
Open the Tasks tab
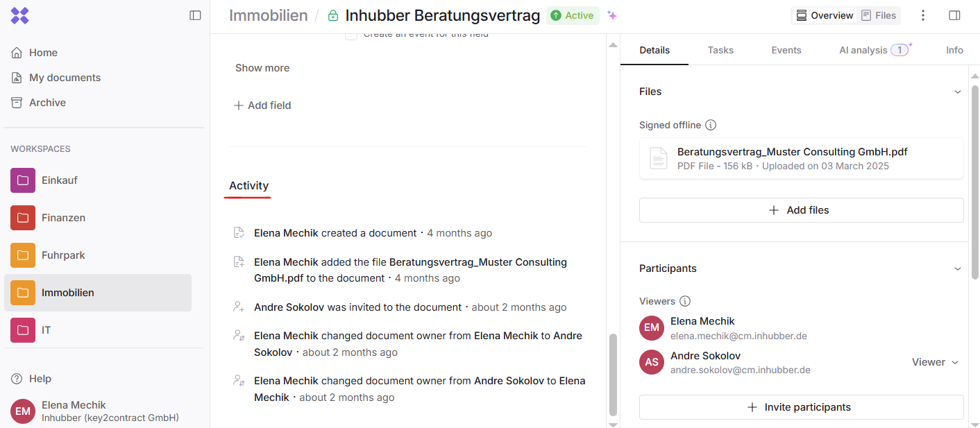tap(720, 50)
